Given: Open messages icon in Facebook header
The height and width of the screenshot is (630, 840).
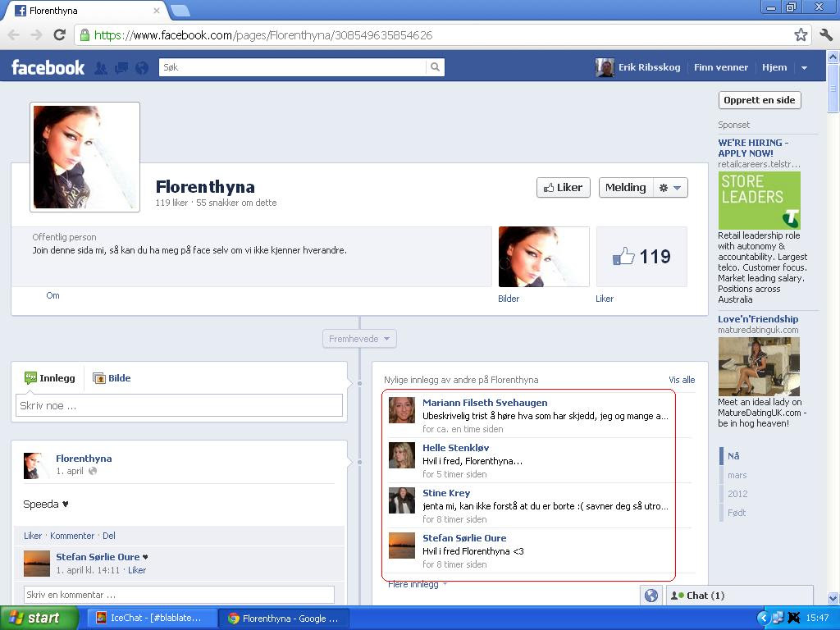Looking at the screenshot, I should (121, 68).
